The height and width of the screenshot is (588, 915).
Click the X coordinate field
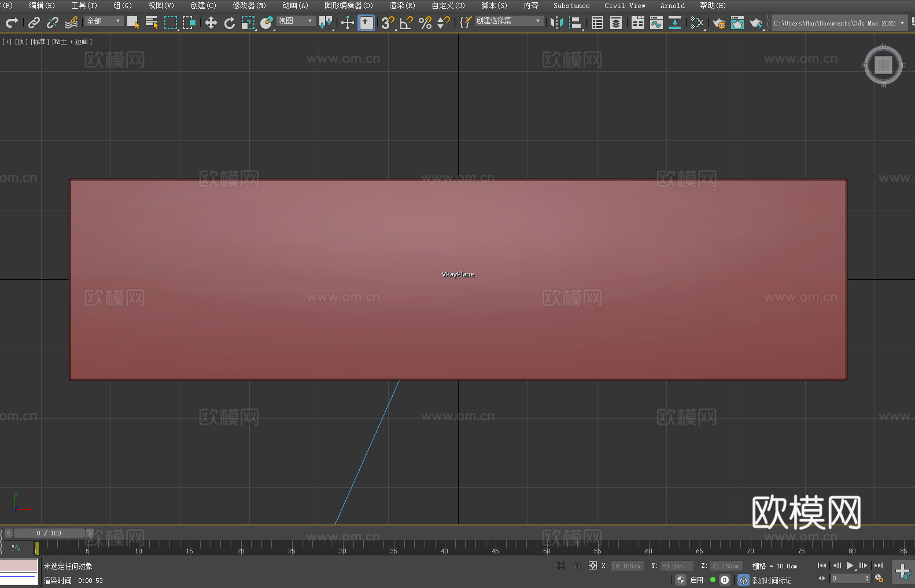click(x=627, y=566)
